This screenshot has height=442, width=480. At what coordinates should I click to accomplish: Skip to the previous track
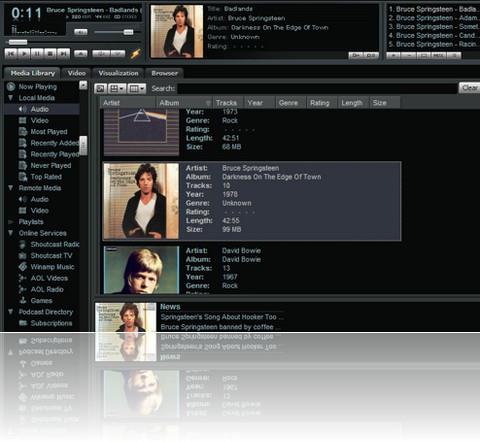11,53
